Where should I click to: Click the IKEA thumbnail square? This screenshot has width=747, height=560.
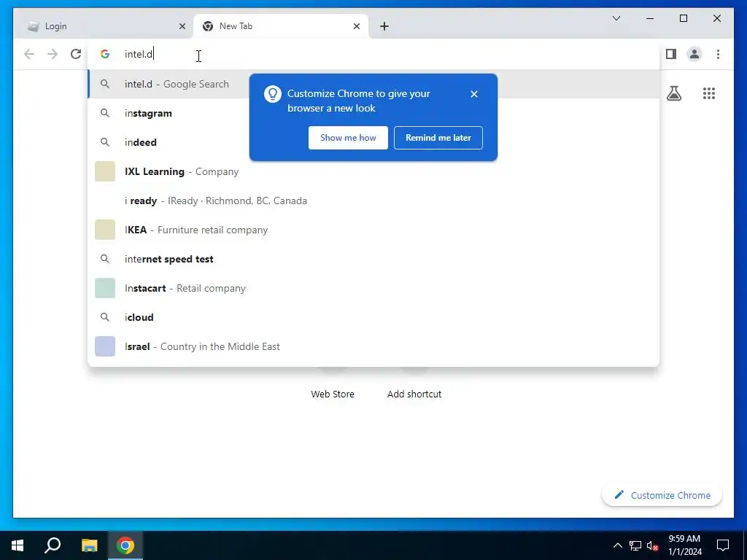105,230
